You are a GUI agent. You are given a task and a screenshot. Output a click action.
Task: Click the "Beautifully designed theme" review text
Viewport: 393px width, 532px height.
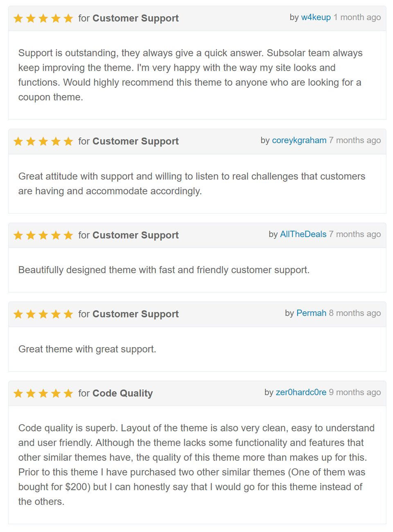pyautogui.click(x=164, y=270)
